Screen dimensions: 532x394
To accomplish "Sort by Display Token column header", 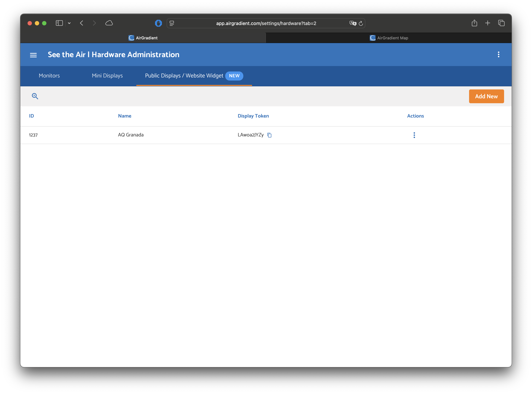I will (x=253, y=116).
